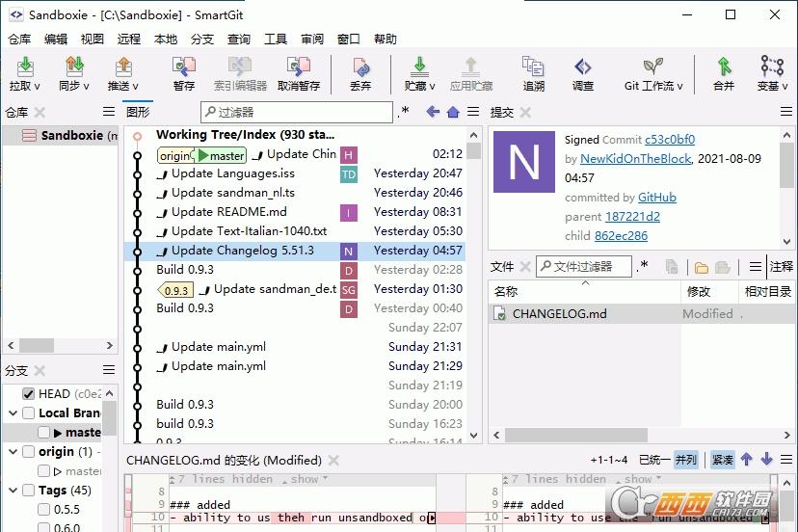The image size is (798, 532).
Task: Click the Rebase (变基) toolbar icon
Action: (772, 66)
